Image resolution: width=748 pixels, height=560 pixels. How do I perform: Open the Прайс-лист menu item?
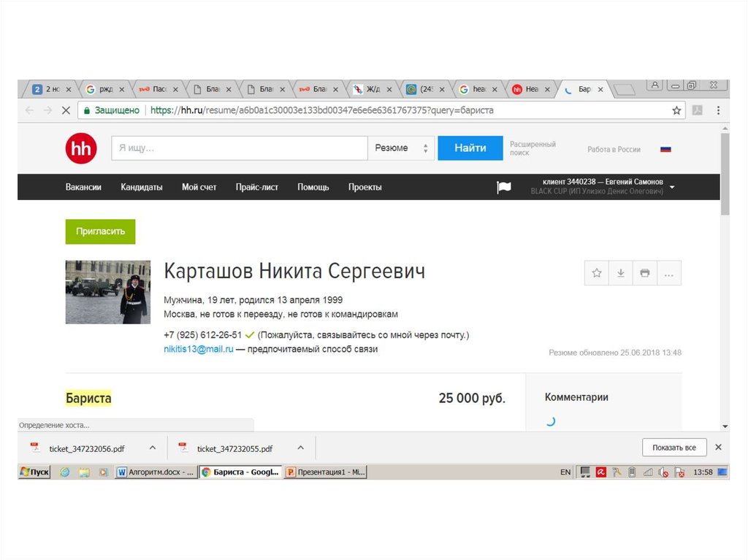pos(256,187)
